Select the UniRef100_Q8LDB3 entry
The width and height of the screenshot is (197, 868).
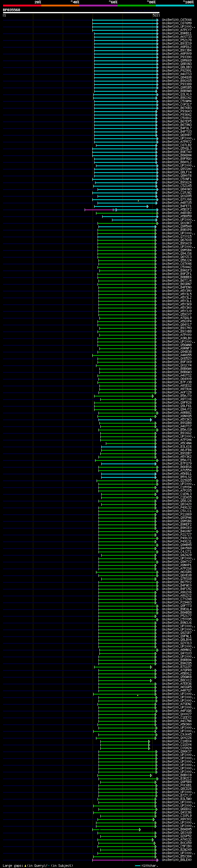coord(176,67)
